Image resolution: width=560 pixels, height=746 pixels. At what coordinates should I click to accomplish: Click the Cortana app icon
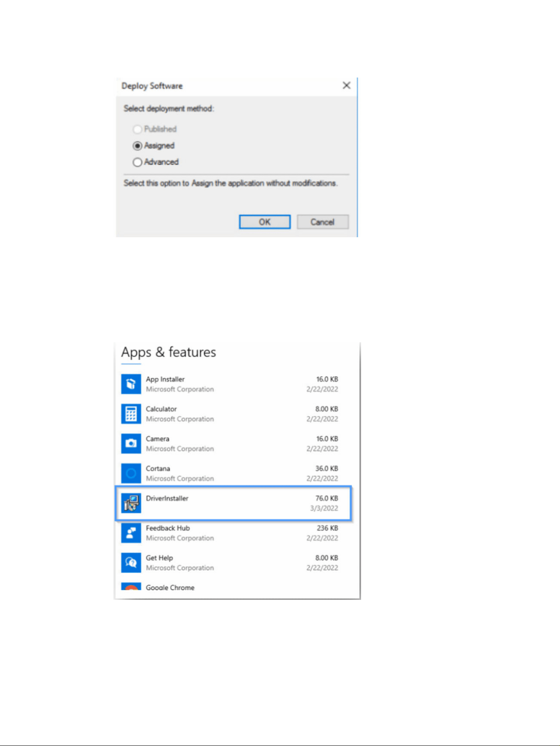(x=131, y=473)
